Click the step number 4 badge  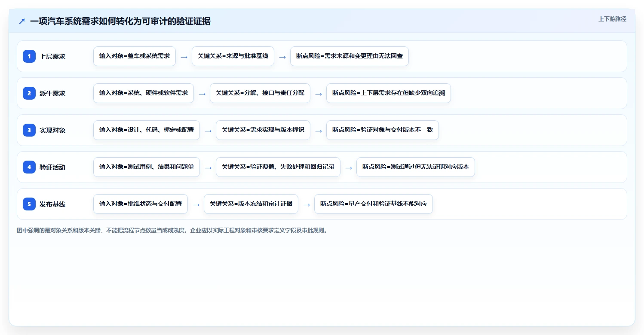29,167
